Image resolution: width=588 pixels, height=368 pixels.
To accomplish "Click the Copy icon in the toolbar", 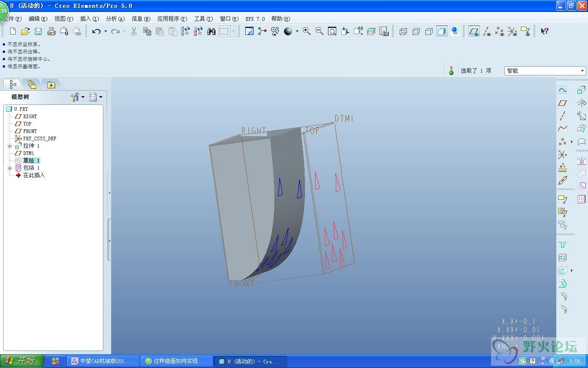I will point(147,31).
